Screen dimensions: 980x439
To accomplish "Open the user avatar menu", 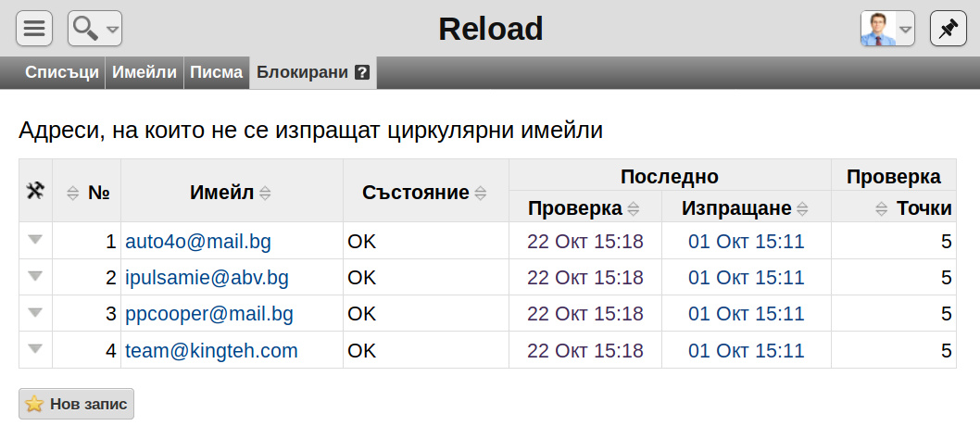I will [x=886, y=28].
